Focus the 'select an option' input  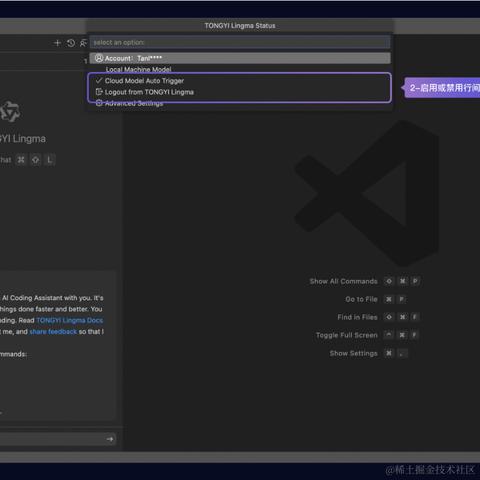(240, 42)
